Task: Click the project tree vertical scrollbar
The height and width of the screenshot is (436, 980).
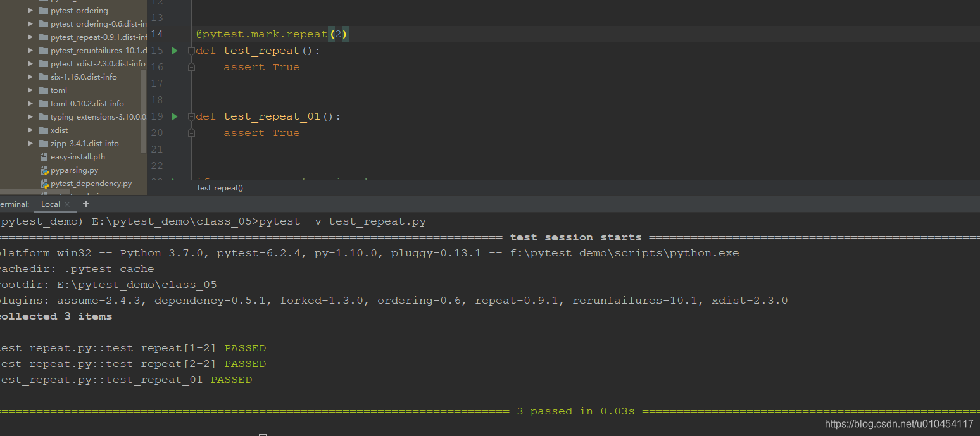Action: click(144, 111)
